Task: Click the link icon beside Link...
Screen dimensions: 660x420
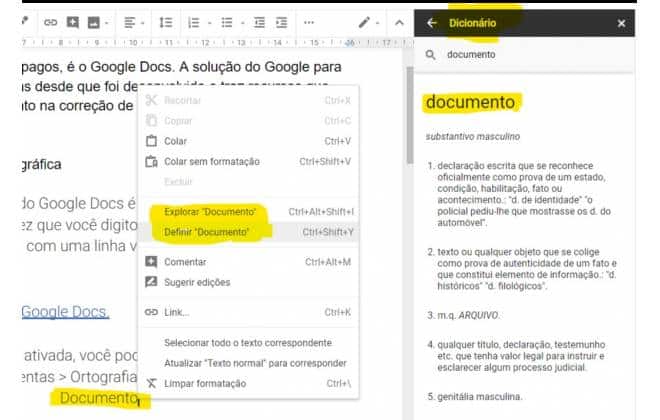Action: pos(151,312)
